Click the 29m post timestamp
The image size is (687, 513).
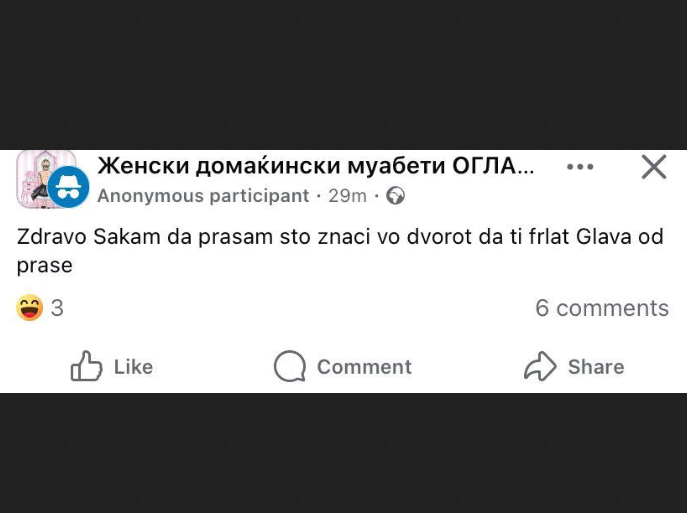coord(347,196)
